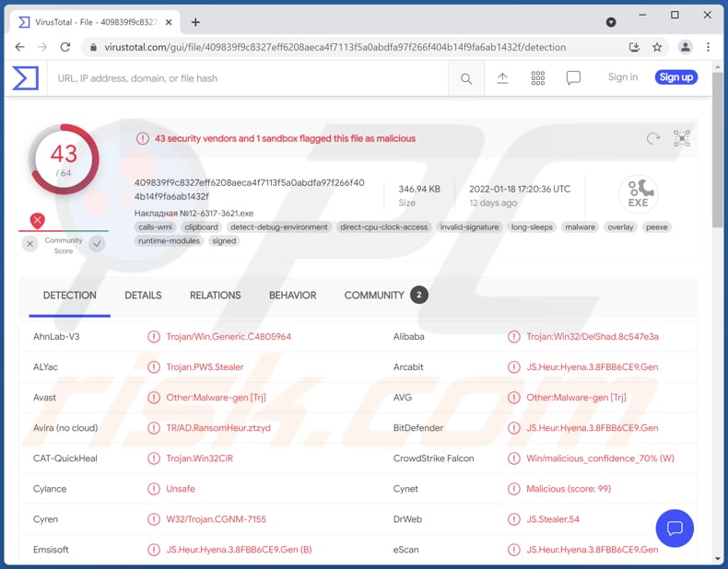Click the TR/AD.RansomHeur.ztzyd detection
The height and width of the screenshot is (569, 728).
[218, 428]
